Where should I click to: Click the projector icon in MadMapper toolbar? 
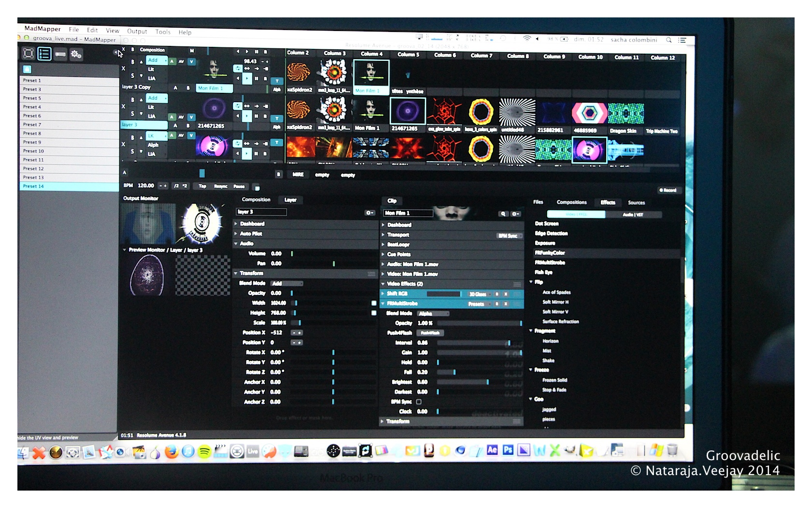coord(60,54)
